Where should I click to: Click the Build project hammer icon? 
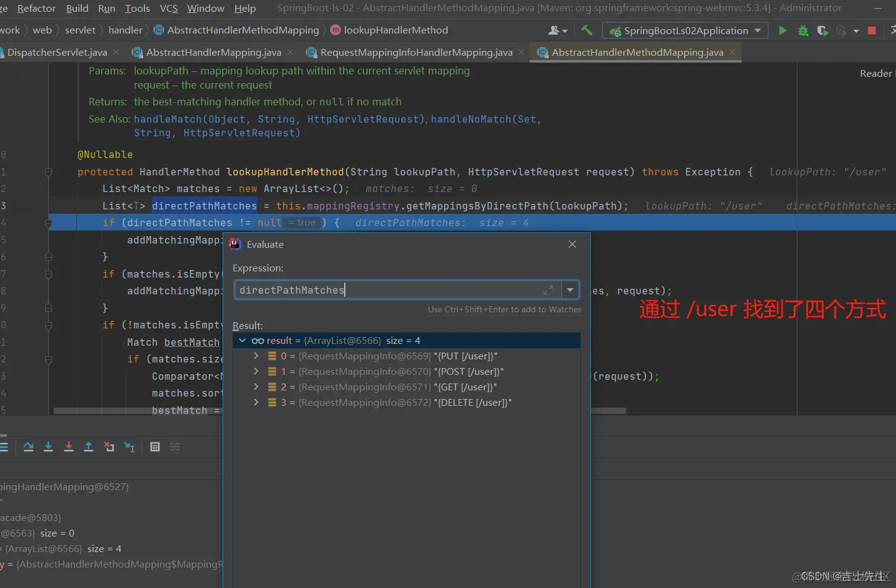587,30
